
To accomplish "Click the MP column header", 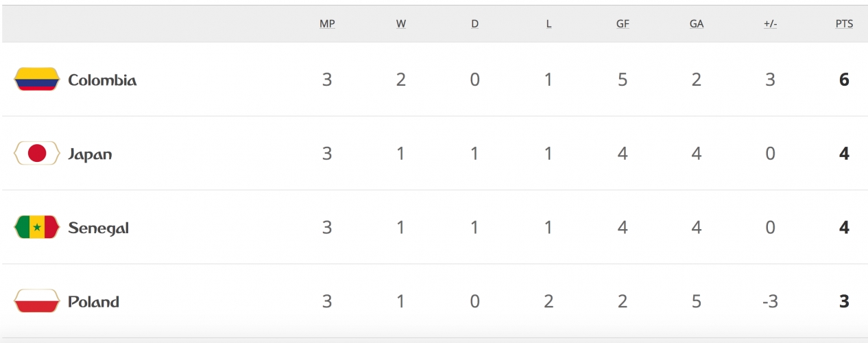I will coord(327,23).
